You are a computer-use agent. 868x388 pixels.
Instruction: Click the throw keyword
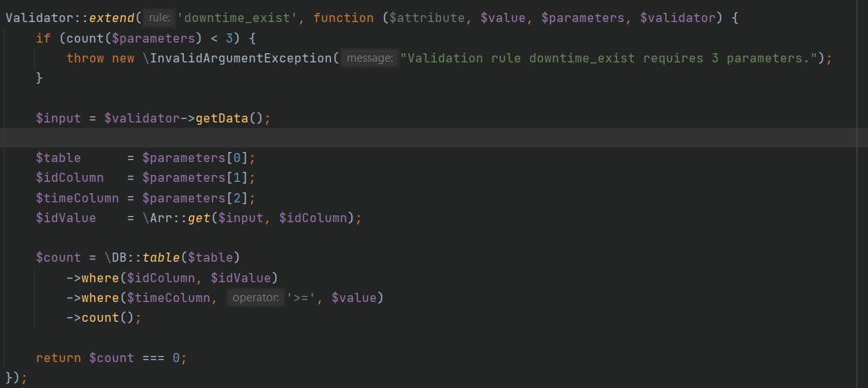tap(84, 58)
